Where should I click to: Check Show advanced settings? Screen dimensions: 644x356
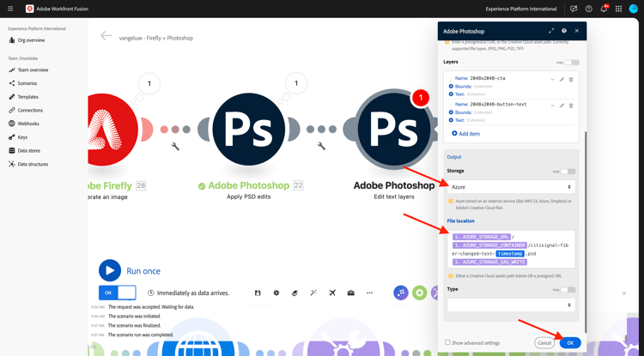[x=447, y=342]
